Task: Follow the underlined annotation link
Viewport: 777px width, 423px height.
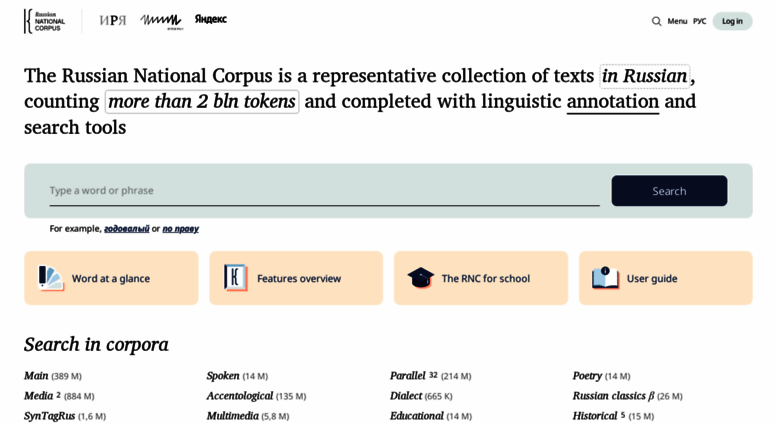Action: click(x=612, y=102)
